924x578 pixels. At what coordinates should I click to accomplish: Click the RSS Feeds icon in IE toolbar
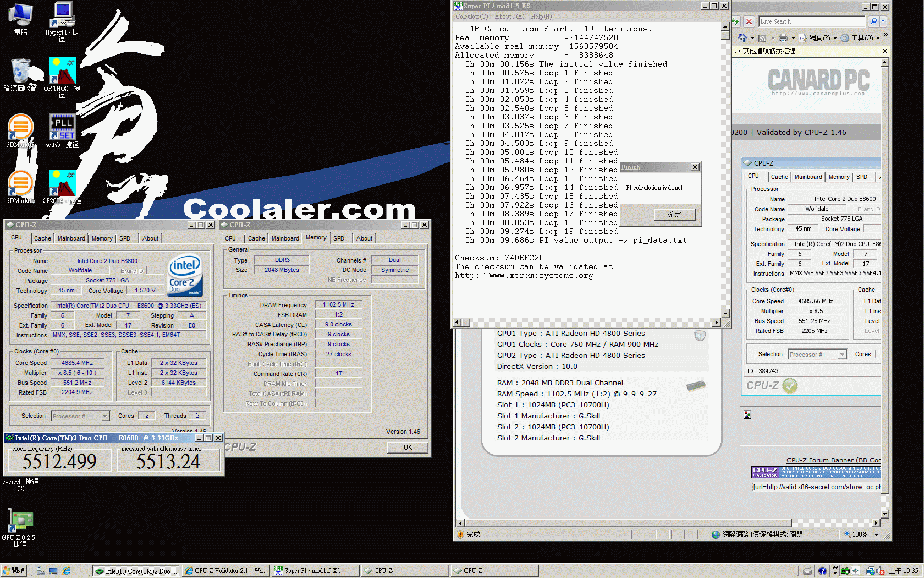(x=762, y=37)
